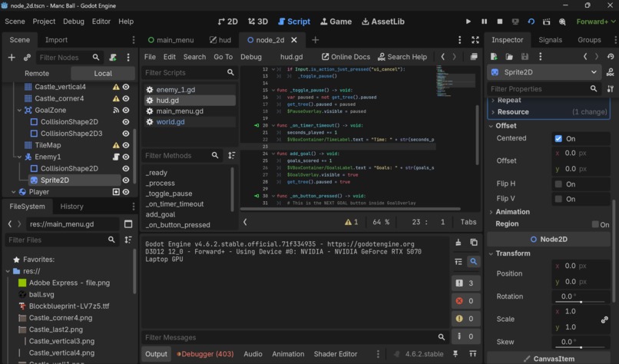Select world.gd in the script list

pyautogui.click(x=170, y=122)
